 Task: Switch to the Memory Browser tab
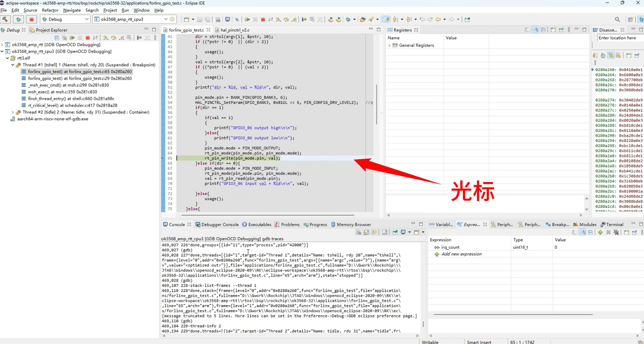tap(351, 225)
